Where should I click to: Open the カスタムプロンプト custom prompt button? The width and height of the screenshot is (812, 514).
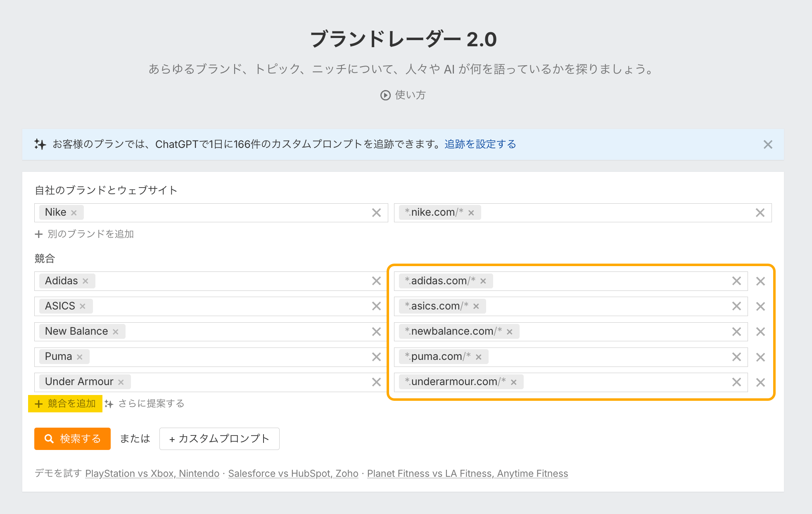[219, 439]
